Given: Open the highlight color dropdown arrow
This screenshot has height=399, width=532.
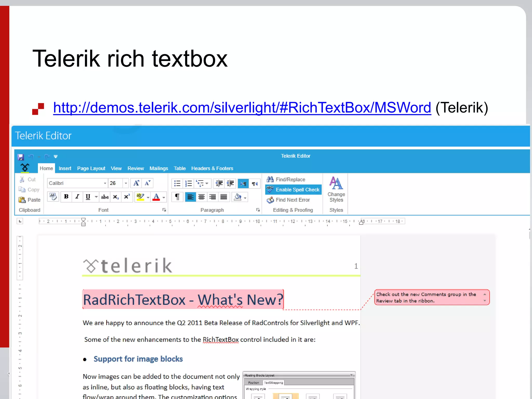Looking at the screenshot, I should 148,197.
